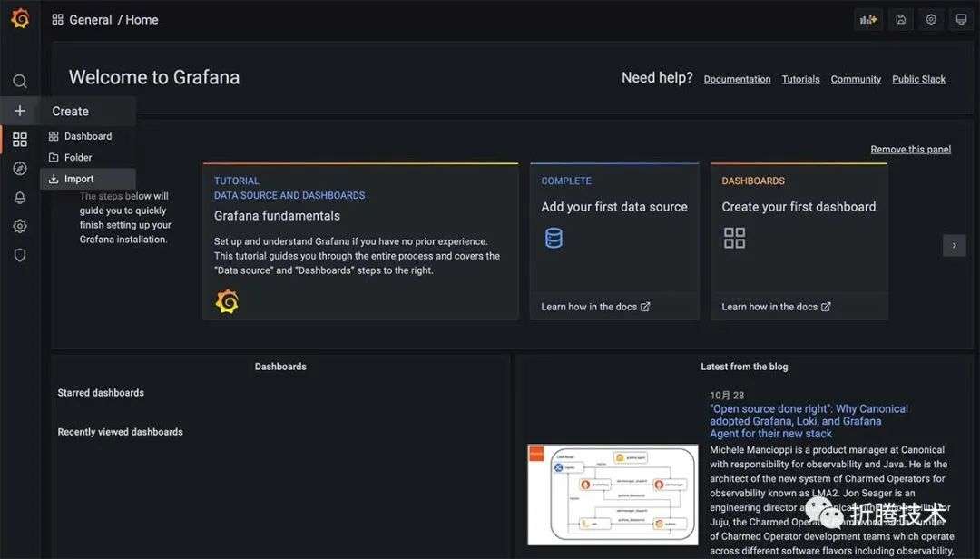Click the breadcrumb grid icon beside General
980x559 pixels.
tap(57, 19)
